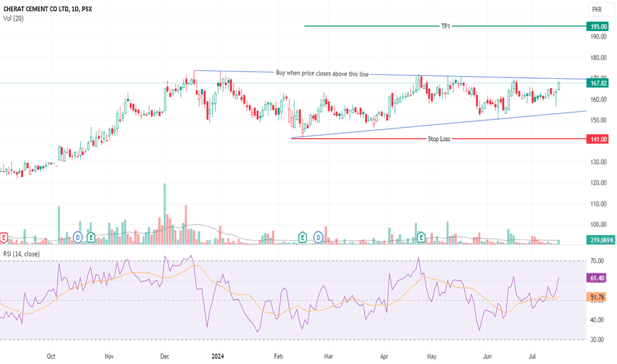Image resolution: width=617 pixels, height=364 pixels.
Task: Select the TP1 line label
Action: (x=446, y=26)
